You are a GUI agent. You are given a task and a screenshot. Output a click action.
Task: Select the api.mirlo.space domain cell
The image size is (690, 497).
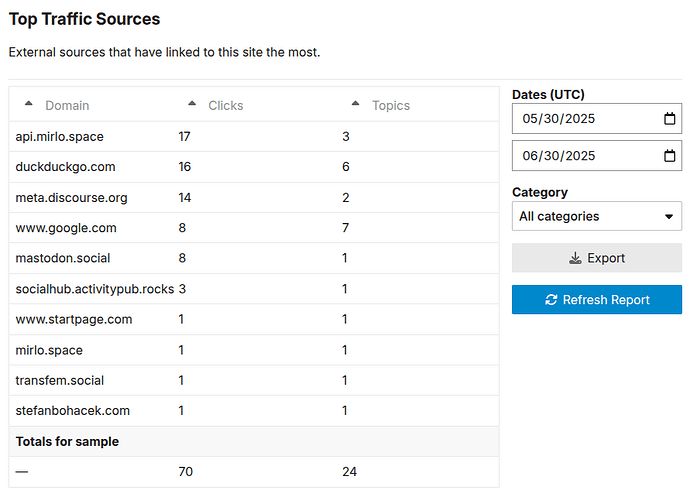[x=59, y=136]
